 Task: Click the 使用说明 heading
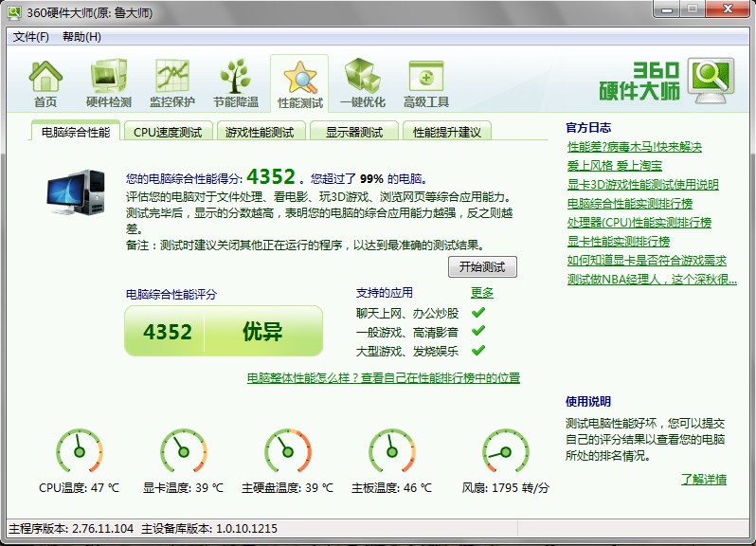pos(588,401)
